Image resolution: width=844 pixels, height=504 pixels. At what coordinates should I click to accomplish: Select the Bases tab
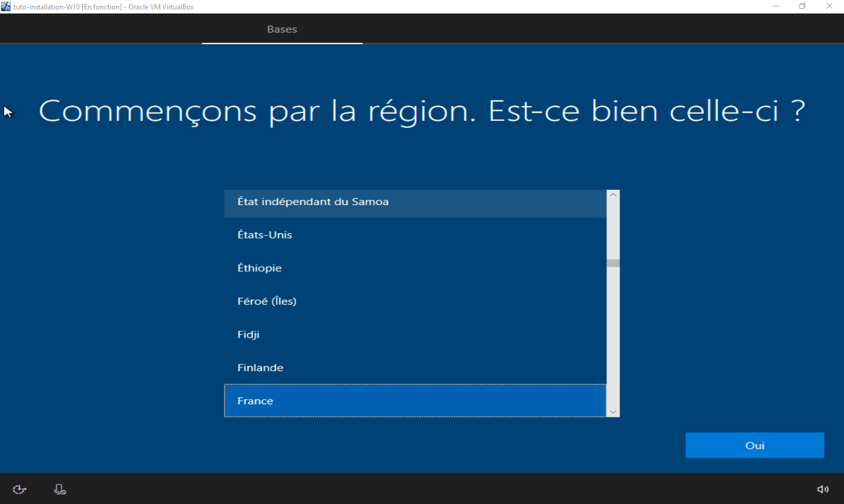coord(282,29)
